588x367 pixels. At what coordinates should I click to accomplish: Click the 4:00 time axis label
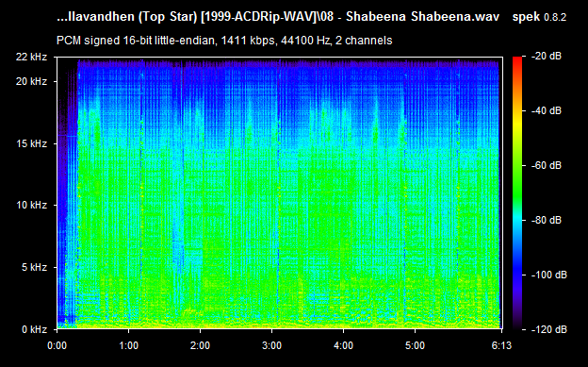click(343, 345)
